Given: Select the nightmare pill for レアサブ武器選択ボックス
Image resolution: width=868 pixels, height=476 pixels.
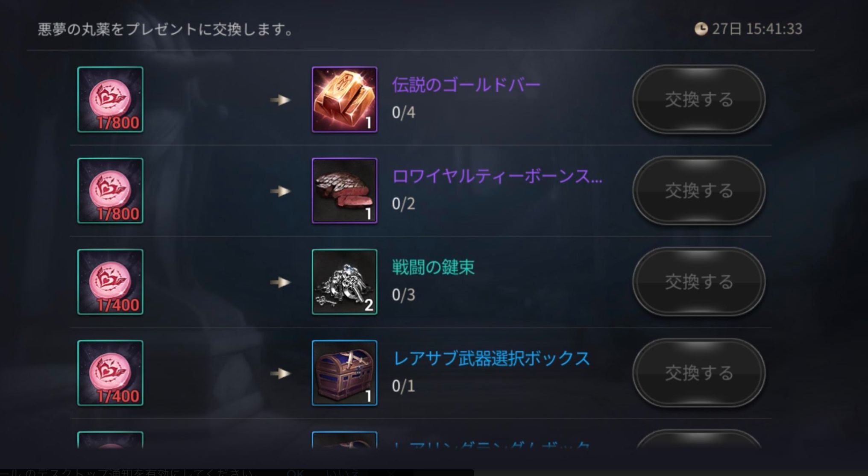Looking at the screenshot, I should tap(110, 373).
